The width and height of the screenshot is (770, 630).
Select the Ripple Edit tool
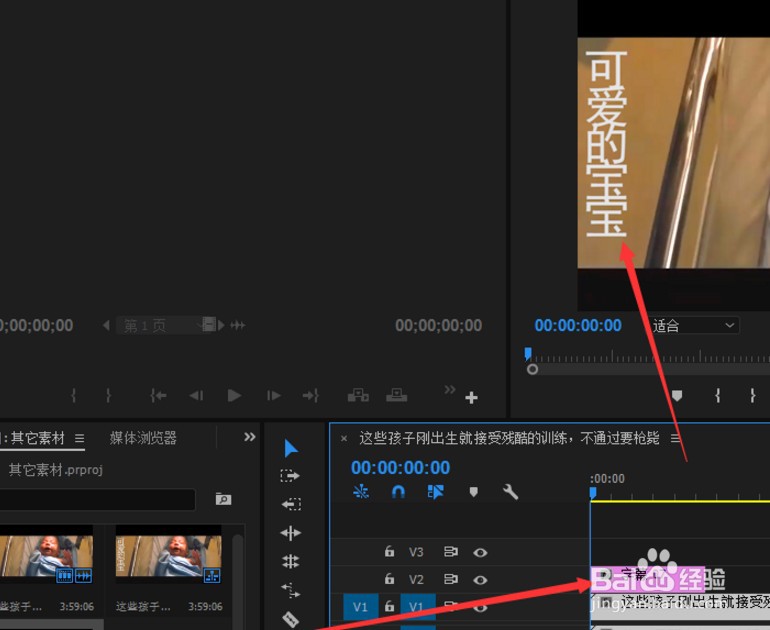click(291, 533)
